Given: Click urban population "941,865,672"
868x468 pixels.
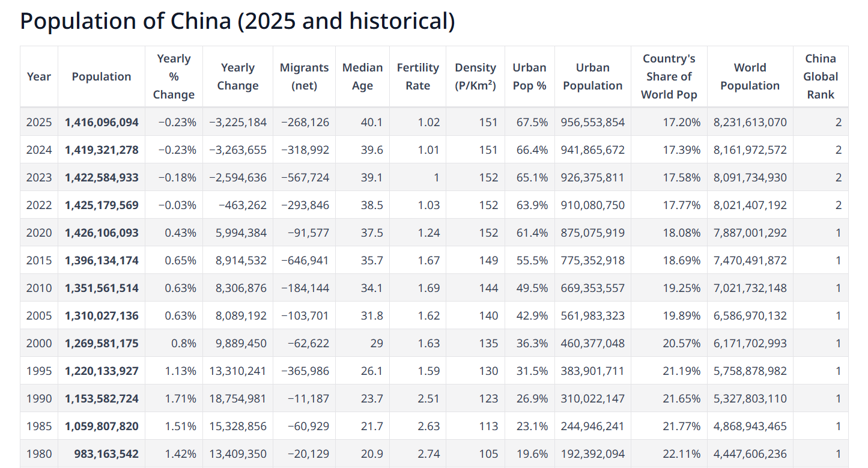Looking at the screenshot, I should [x=593, y=150].
